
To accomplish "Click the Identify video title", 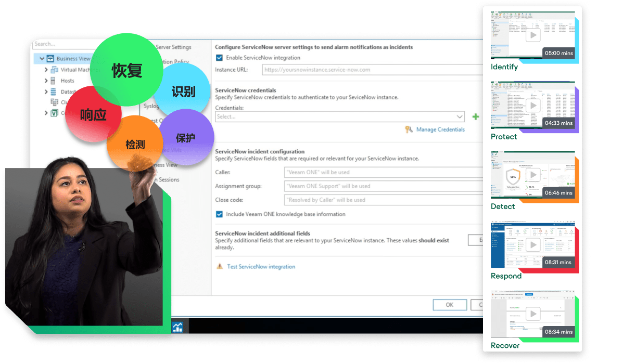I will [504, 67].
